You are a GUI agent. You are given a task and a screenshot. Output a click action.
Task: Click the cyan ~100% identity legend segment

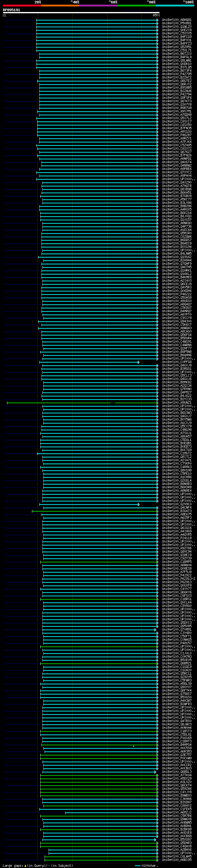[x=175, y=6]
